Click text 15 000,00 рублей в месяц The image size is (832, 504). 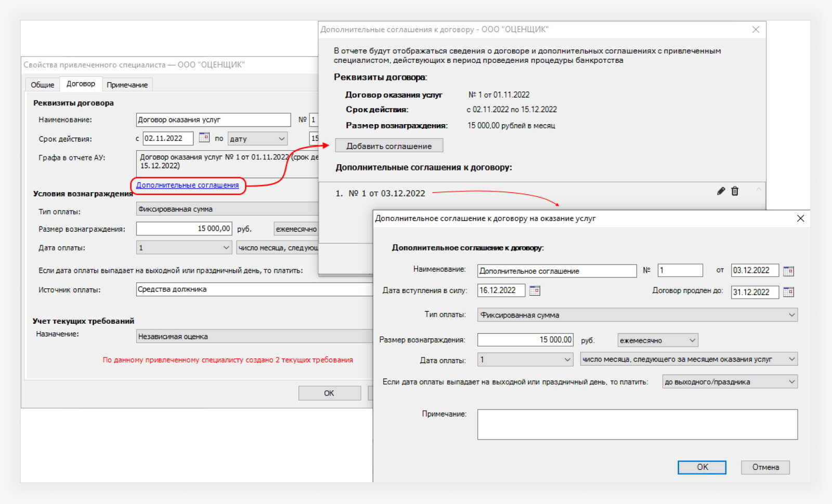click(511, 126)
